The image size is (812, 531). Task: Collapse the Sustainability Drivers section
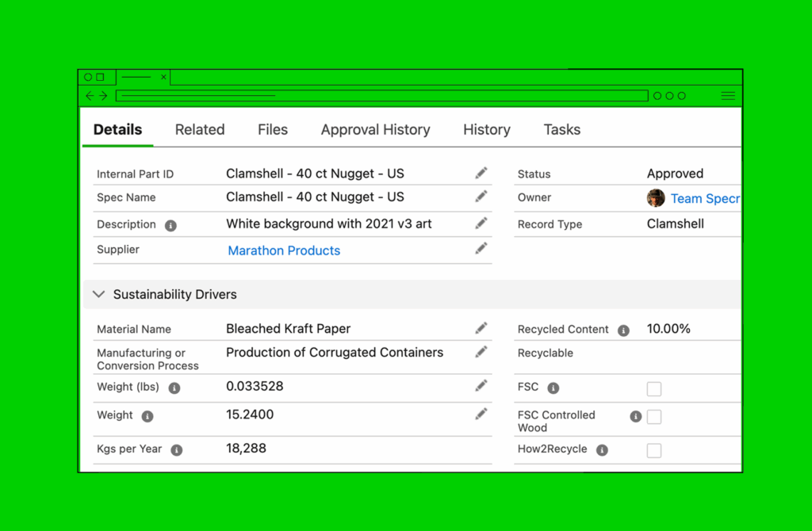(99, 294)
